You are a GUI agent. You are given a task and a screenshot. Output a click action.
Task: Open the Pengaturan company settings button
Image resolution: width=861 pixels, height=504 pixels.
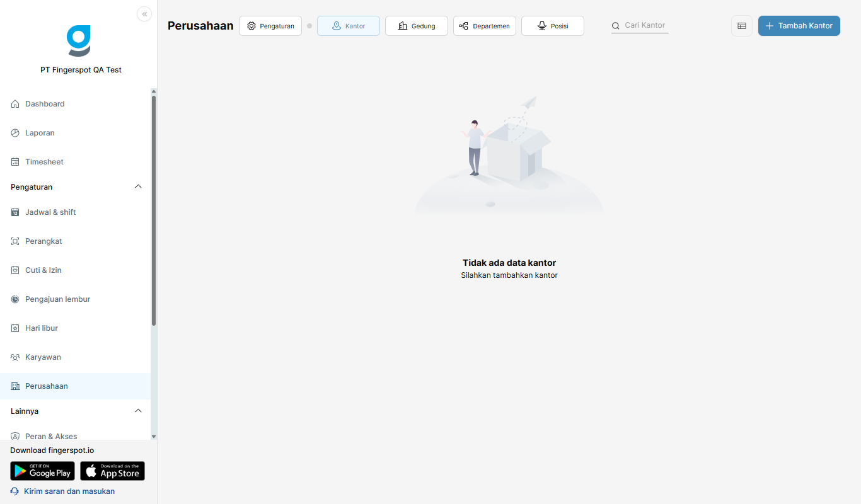click(270, 26)
